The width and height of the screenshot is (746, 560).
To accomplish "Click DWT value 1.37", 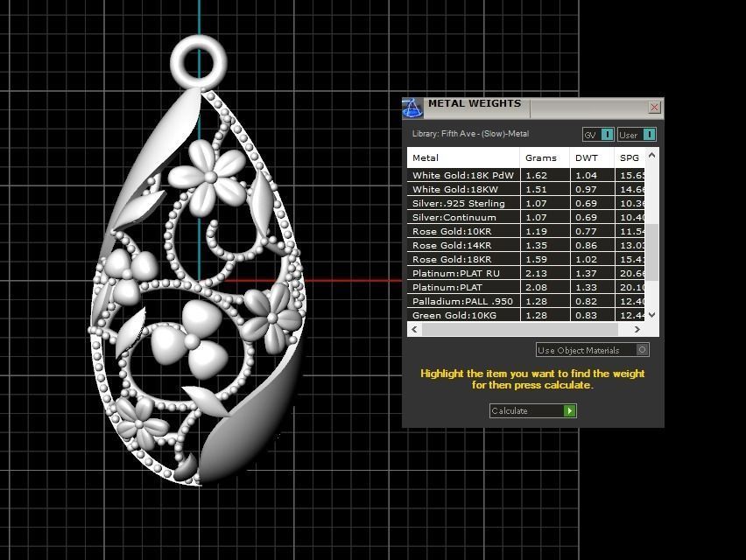I will (x=586, y=273).
